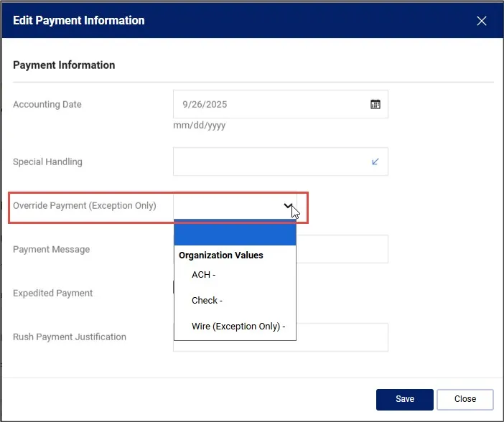
Task: Save the payment information
Action: [405, 399]
